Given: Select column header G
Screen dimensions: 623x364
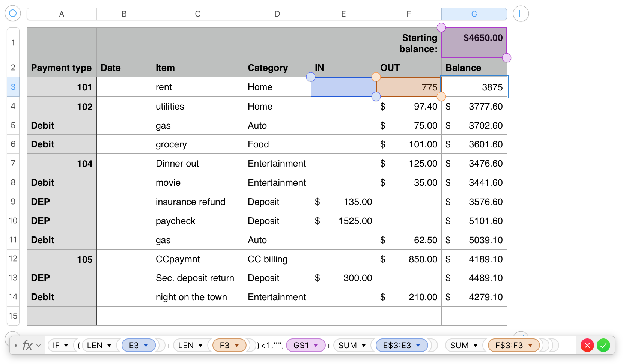Looking at the screenshot, I should coord(474,14).
